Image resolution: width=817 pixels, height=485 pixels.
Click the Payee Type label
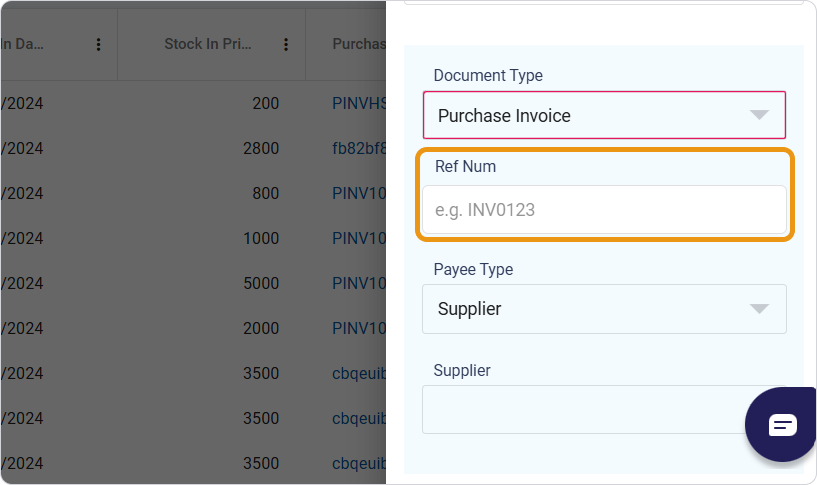(473, 269)
